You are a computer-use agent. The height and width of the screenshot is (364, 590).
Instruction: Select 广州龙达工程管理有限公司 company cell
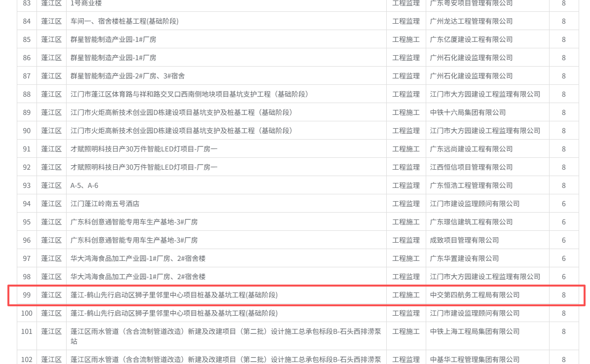[471, 21]
